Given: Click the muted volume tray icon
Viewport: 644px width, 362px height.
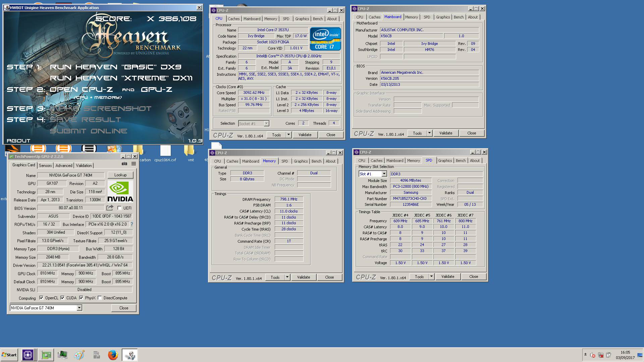Looking at the screenshot, I should click(x=593, y=355).
